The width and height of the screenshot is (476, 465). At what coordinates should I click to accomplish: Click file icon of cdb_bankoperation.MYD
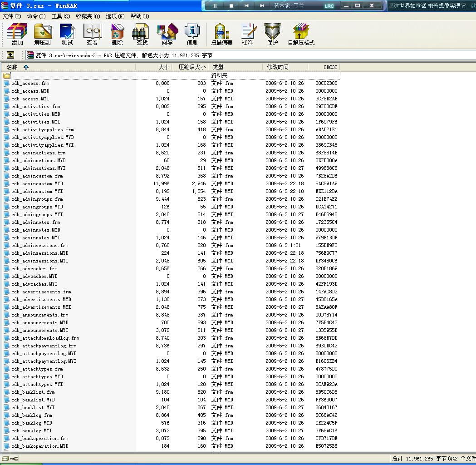pos(7,446)
